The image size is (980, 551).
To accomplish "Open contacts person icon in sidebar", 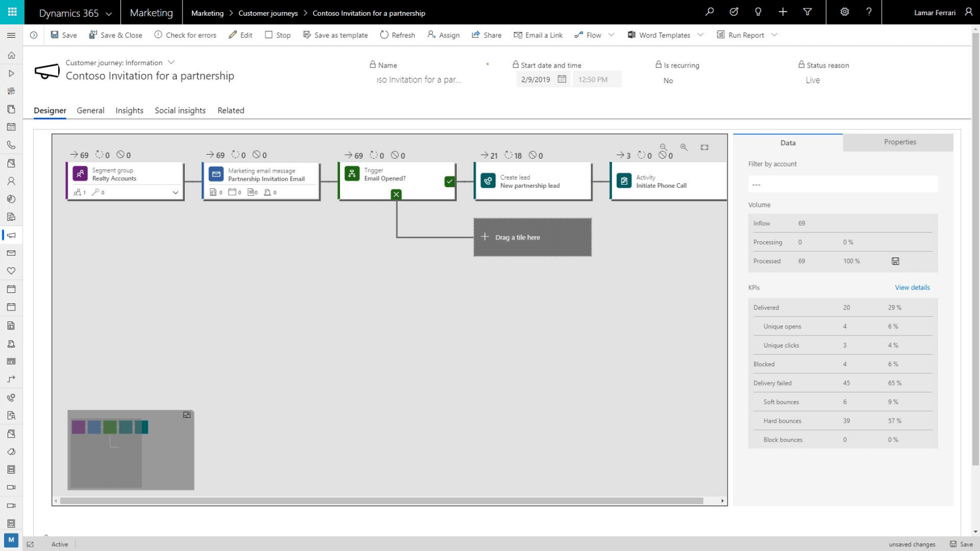I will point(11,181).
